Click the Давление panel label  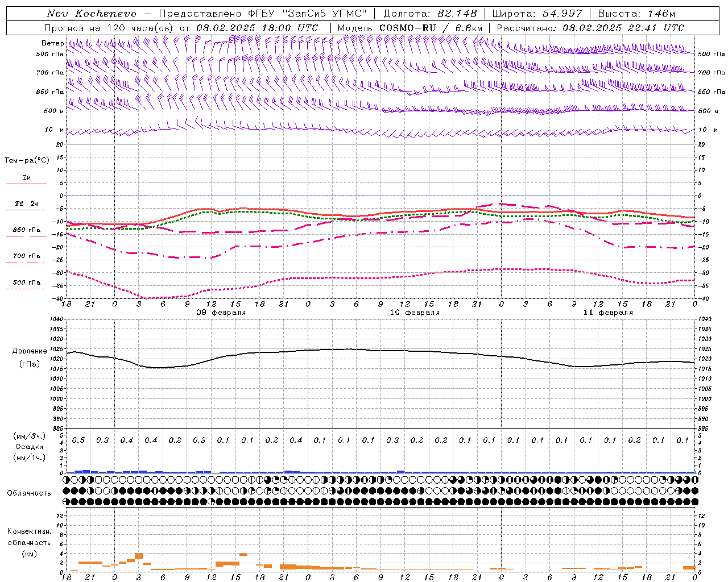(x=29, y=351)
